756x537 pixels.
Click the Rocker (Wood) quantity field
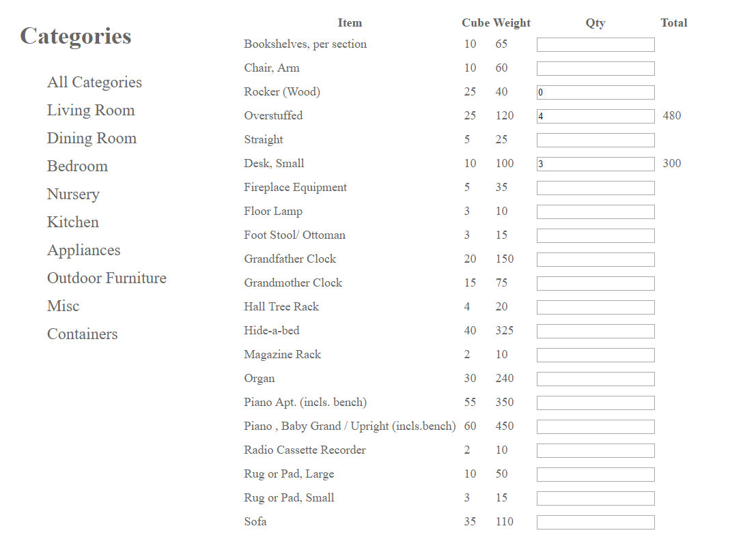coord(595,93)
